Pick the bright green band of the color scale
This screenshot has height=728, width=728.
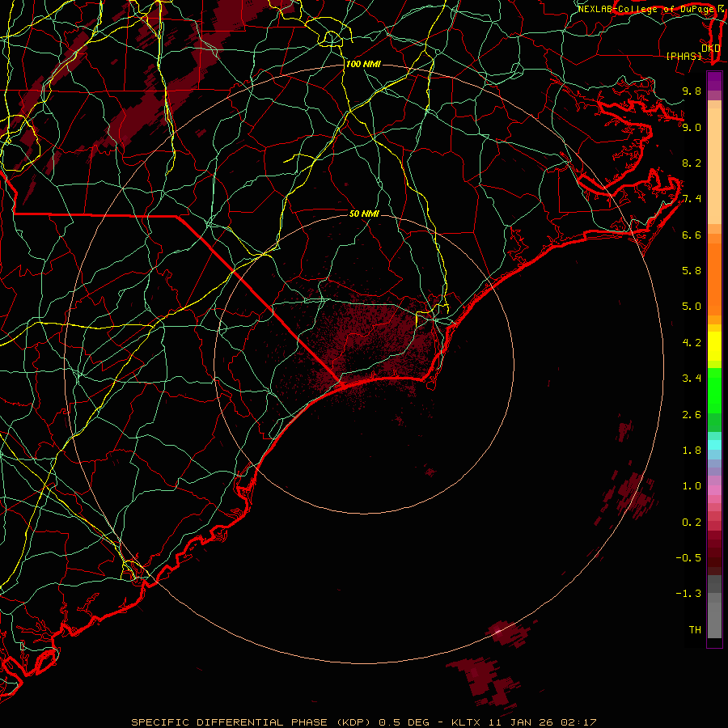pyautogui.click(x=714, y=390)
